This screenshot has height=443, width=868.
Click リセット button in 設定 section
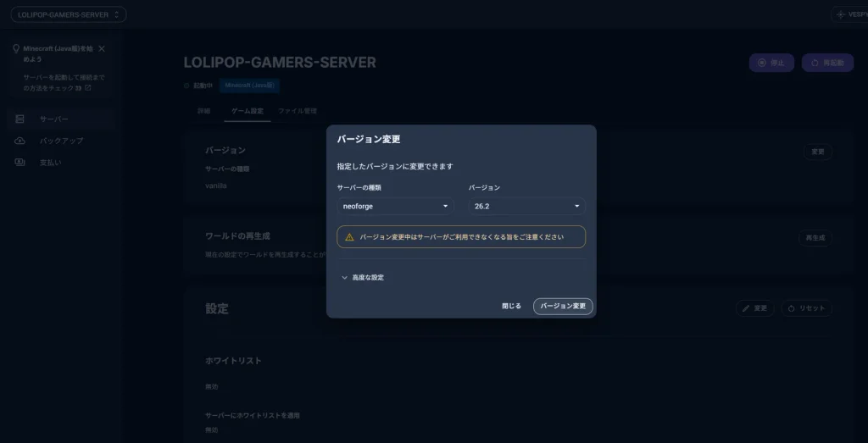[807, 308]
